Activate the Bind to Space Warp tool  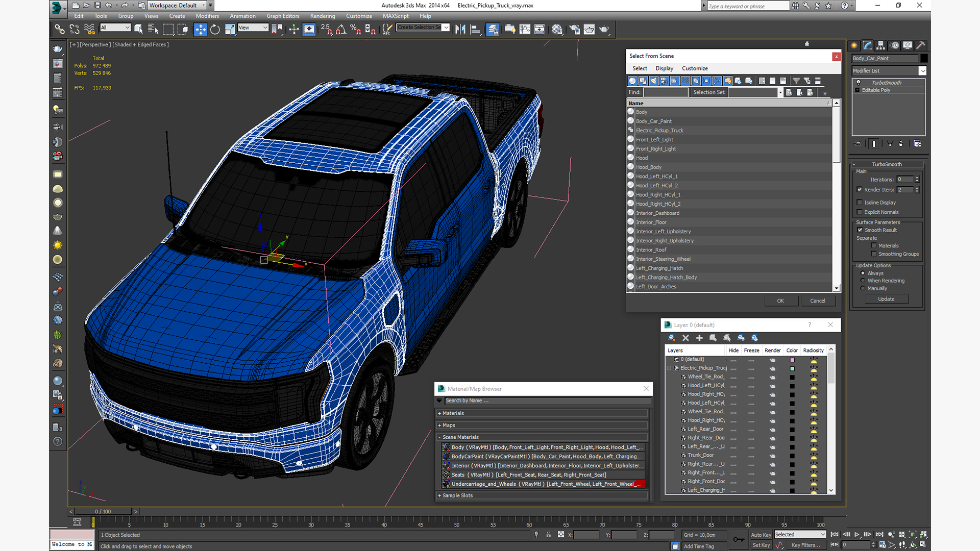89,29
